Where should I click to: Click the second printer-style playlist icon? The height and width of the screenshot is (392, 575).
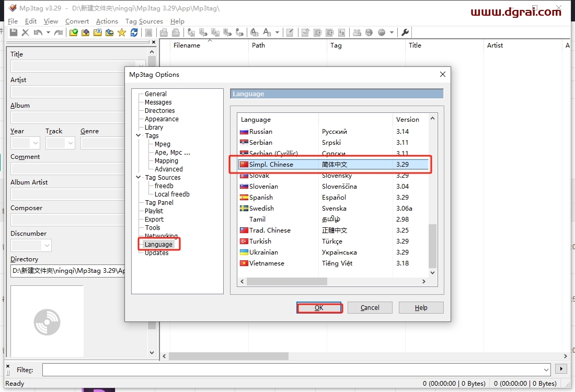coord(176,32)
